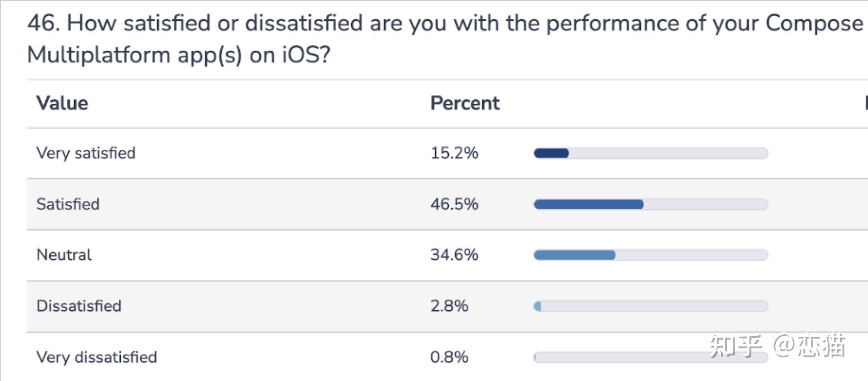Viewport: 868px width, 381px height.
Task: Click the Very satisfied percentage bar
Action: tap(651, 153)
